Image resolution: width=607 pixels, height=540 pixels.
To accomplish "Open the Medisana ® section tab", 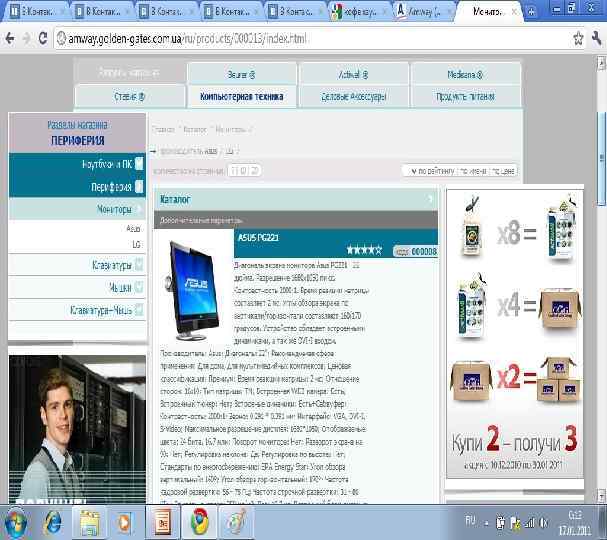I will (465, 74).
